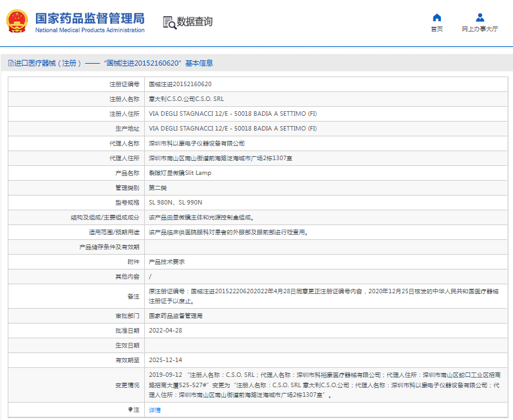Click registration number value 国械注进20152160620
Viewport: 513px width, 420px height.
pos(180,84)
